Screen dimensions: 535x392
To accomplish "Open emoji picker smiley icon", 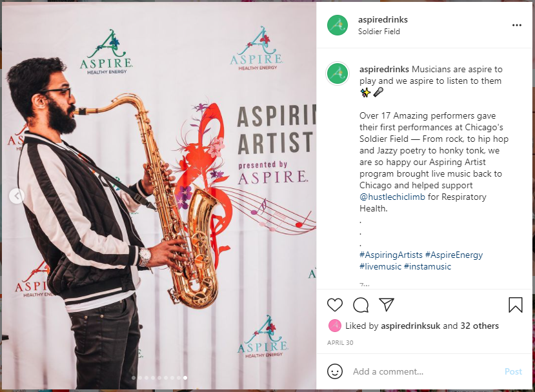I will [335, 371].
